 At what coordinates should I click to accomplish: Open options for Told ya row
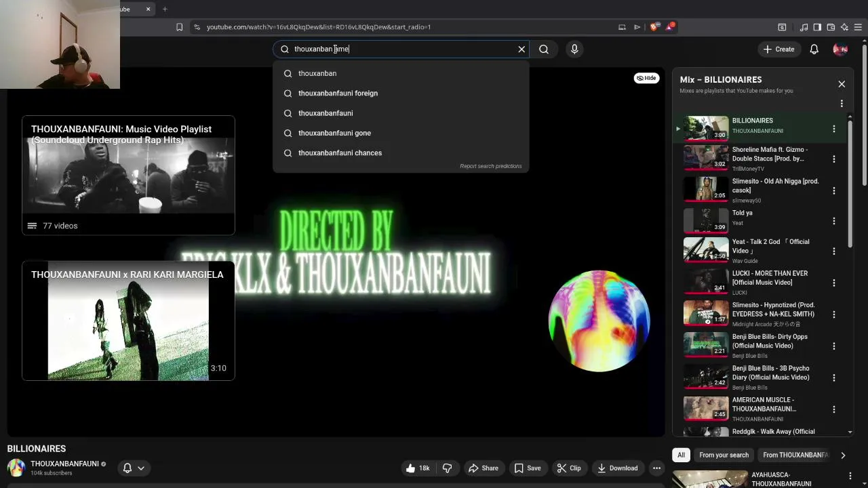834,221
